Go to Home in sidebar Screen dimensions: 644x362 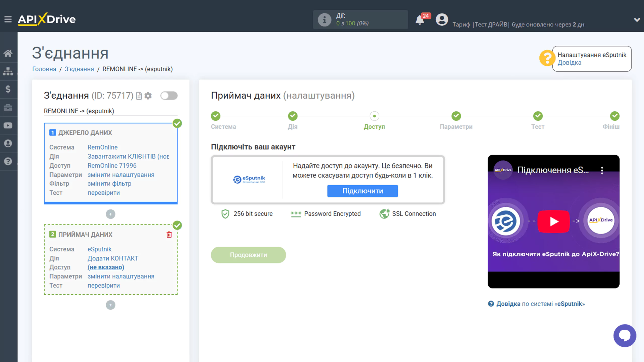tap(8, 53)
